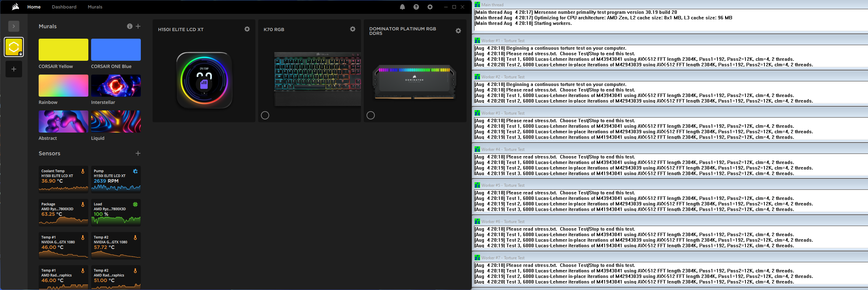Show Murals info icon
The image size is (868, 290).
[130, 26]
